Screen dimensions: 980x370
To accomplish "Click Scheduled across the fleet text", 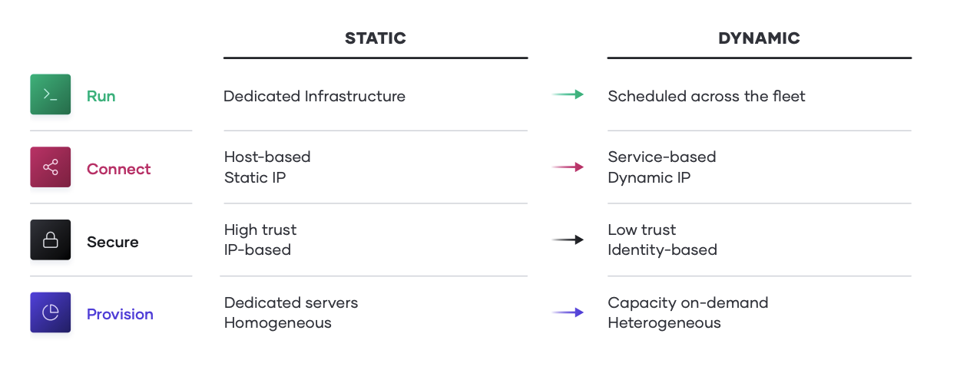I will point(706,96).
